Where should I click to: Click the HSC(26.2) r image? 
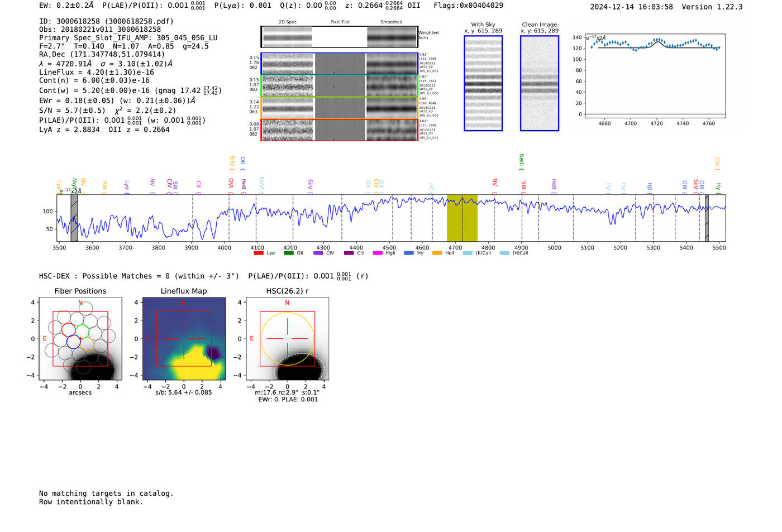[x=287, y=339]
